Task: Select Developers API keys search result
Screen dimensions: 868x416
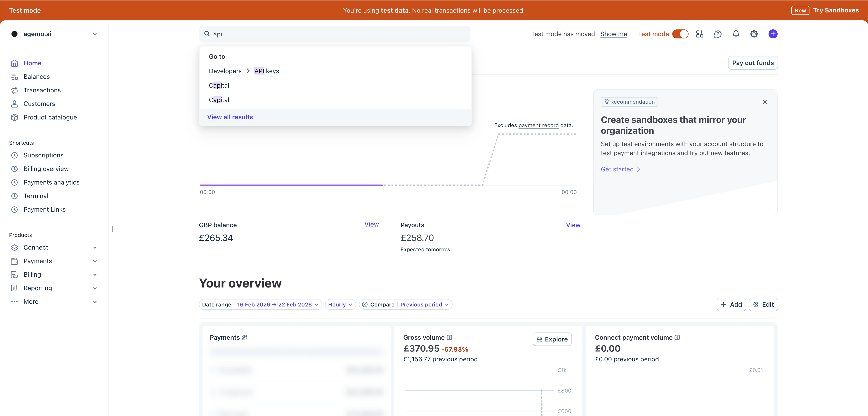Action: coord(244,71)
